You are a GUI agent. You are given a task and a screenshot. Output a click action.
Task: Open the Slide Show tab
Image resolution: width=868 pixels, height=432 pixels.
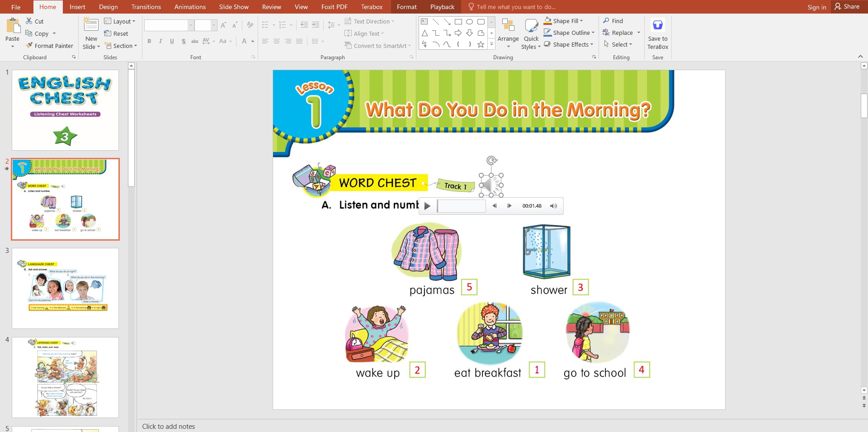tap(233, 7)
